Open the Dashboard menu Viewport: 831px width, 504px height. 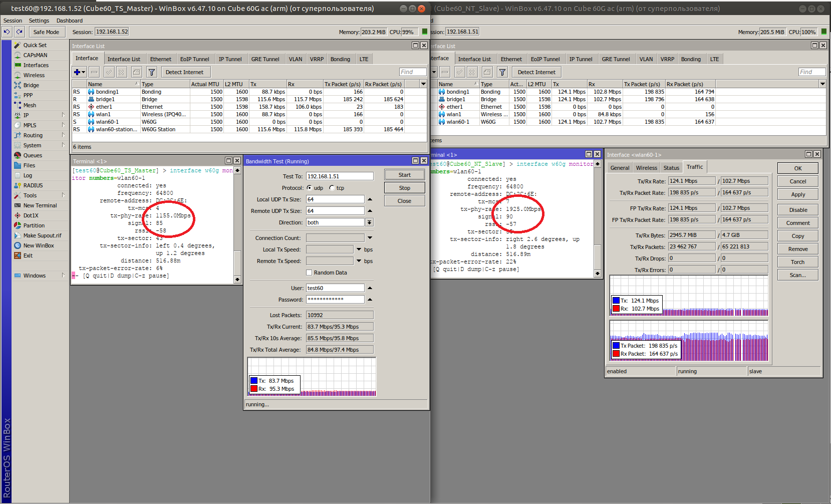point(70,21)
